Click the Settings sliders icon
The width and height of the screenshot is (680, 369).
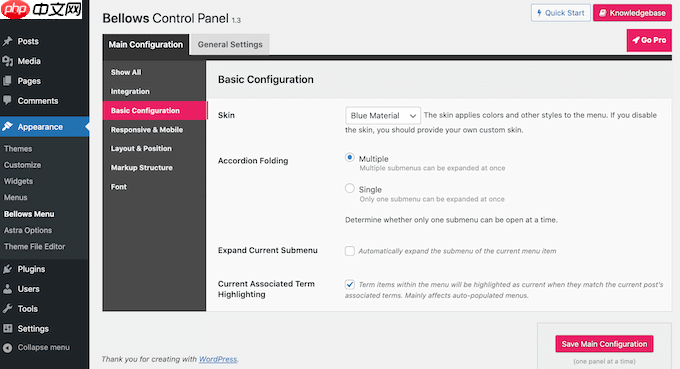pos(7,328)
